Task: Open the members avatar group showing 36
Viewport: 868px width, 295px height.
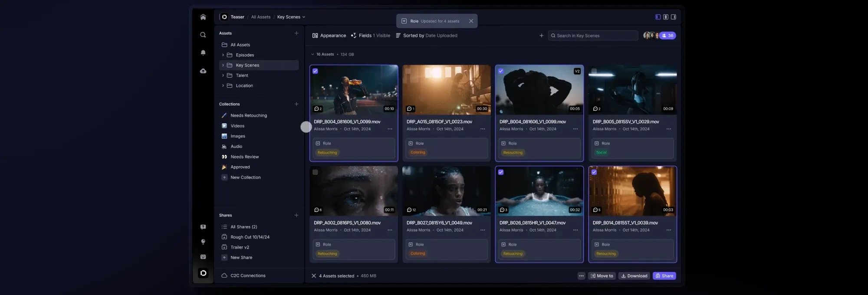Action: (659, 36)
